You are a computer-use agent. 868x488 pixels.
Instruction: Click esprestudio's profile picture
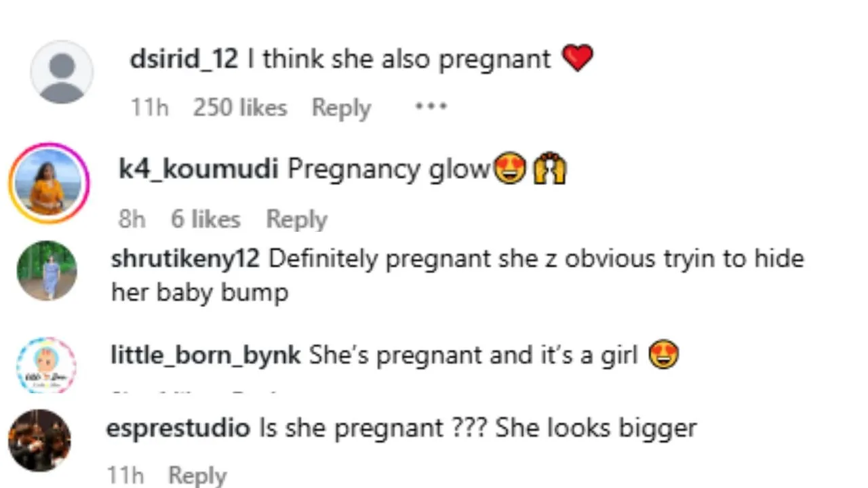click(x=39, y=441)
